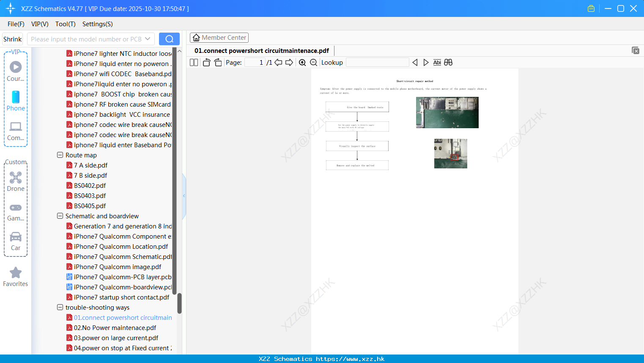The image size is (644, 363).
Task: Click the XZZ Schematics logo icon
Action: (x=11, y=8)
